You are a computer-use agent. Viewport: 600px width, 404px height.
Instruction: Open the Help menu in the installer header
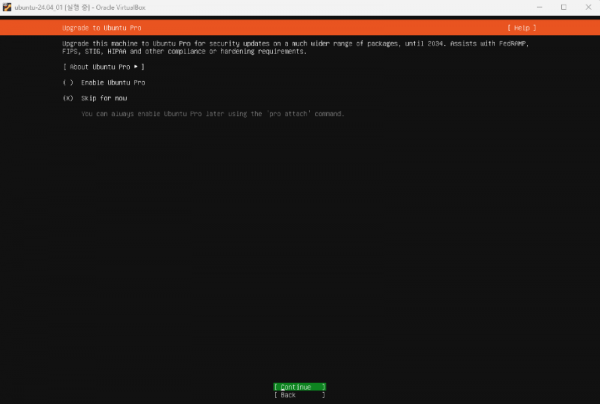[x=522, y=28]
